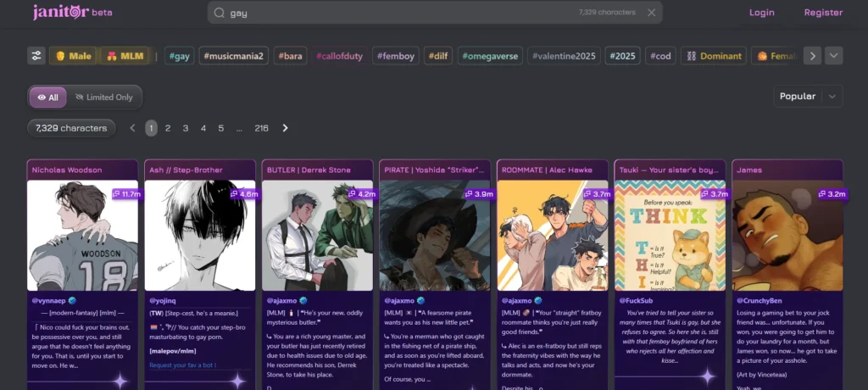This screenshot has height=390, width=868.
Task: Click the 3.2m chat badge on James card
Action: pos(832,194)
